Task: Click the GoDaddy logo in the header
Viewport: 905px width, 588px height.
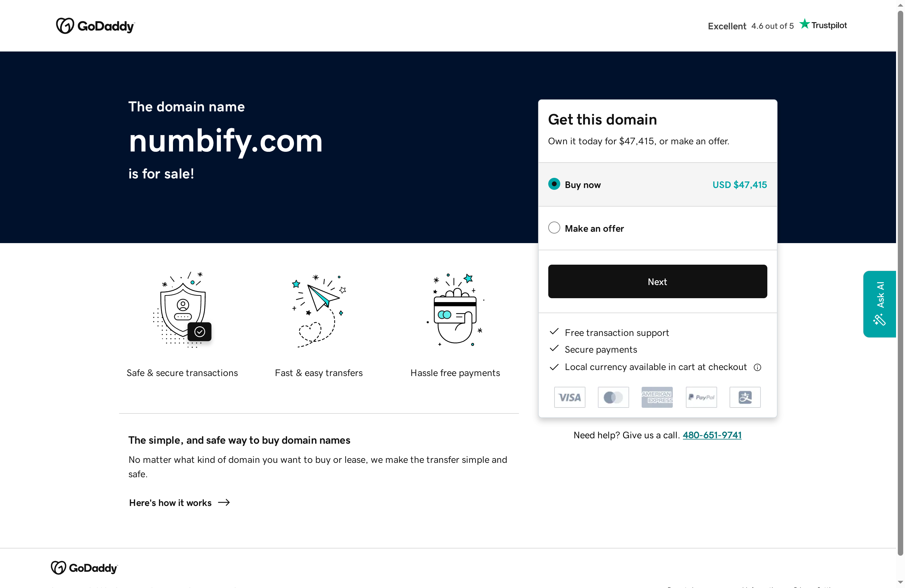Action: click(95, 25)
